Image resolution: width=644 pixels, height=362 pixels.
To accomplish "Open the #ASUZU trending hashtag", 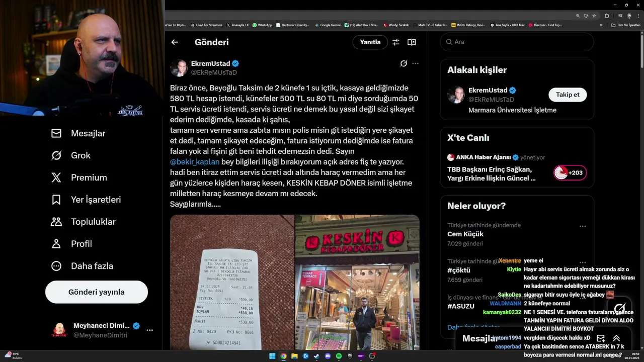I will (461, 306).
